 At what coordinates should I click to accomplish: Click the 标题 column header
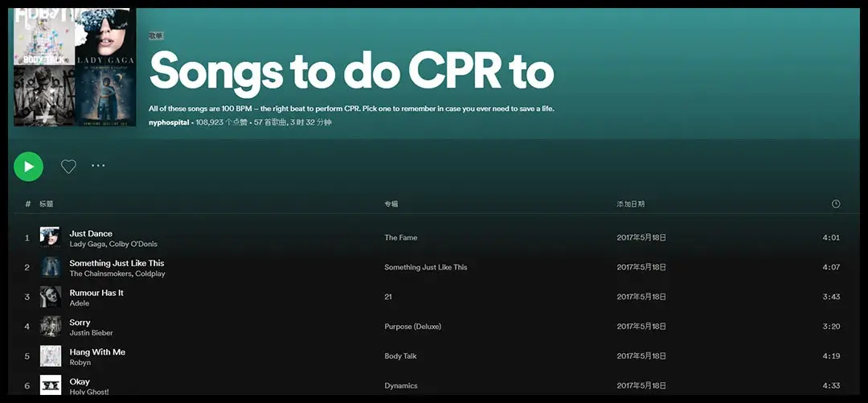tap(47, 204)
